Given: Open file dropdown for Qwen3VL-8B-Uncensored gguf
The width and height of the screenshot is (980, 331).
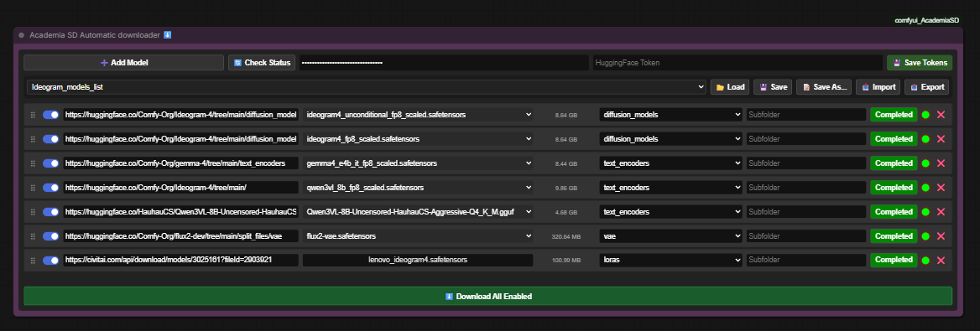Looking at the screenshot, I should coord(418,212).
